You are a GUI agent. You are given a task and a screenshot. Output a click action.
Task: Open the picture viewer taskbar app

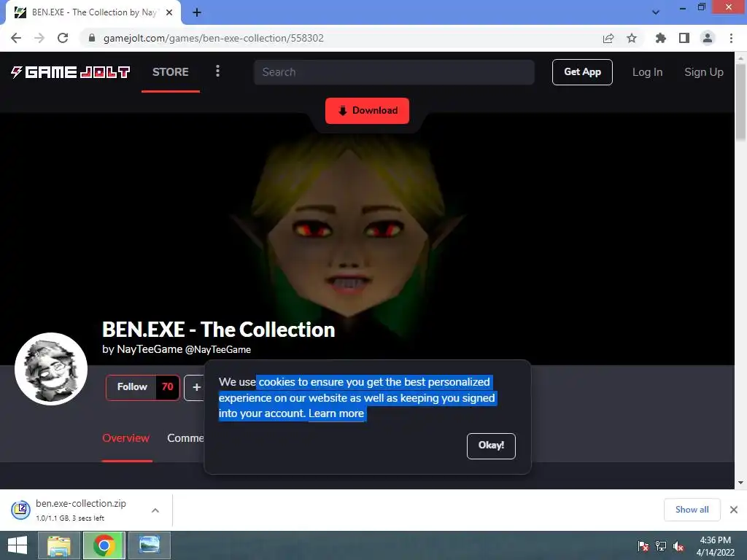(x=150, y=545)
